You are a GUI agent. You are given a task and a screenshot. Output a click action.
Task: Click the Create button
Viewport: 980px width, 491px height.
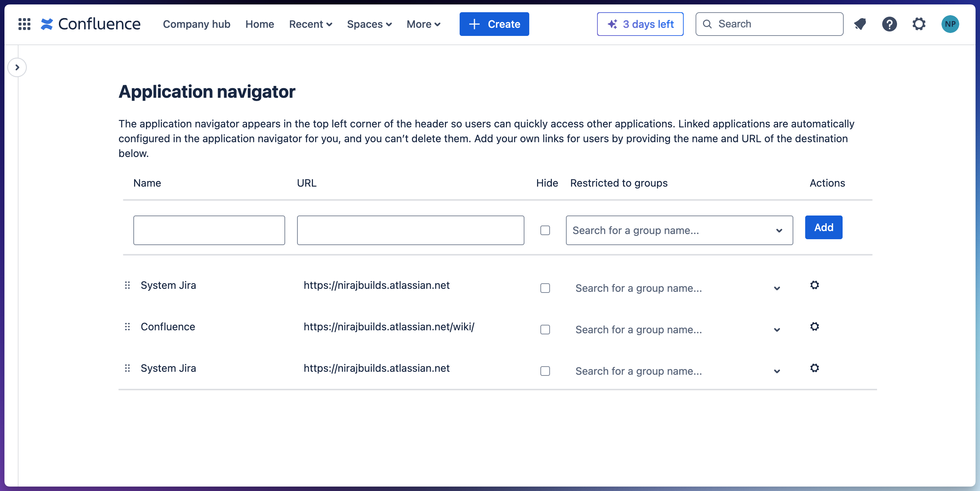pos(494,24)
